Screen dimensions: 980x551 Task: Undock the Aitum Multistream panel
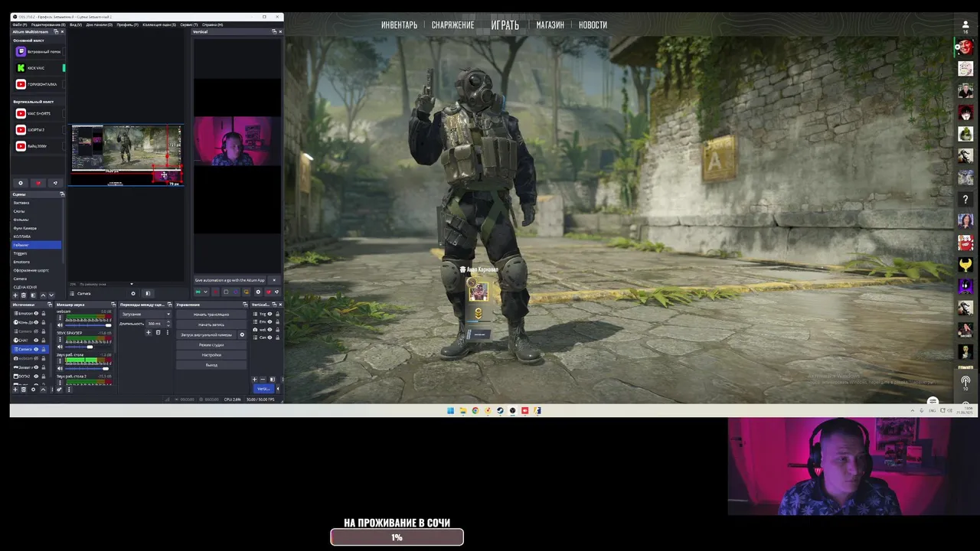[x=56, y=32]
